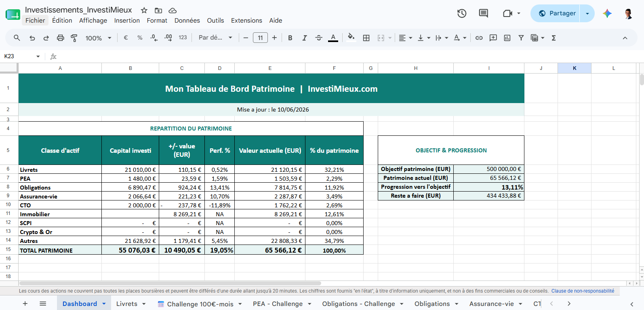The height and width of the screenshot is (310, 644).
Task: Apply percent number format
Action: pyautogui.click(x=140, y=38)
